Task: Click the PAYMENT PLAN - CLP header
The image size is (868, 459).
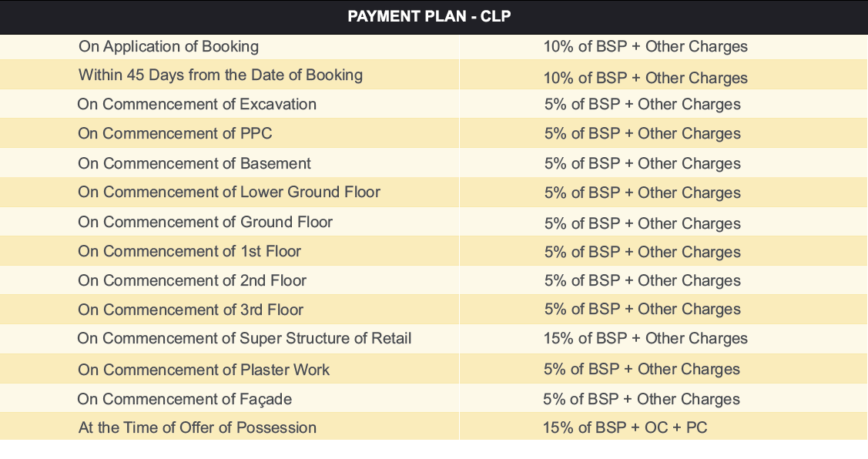Action: 429,16
